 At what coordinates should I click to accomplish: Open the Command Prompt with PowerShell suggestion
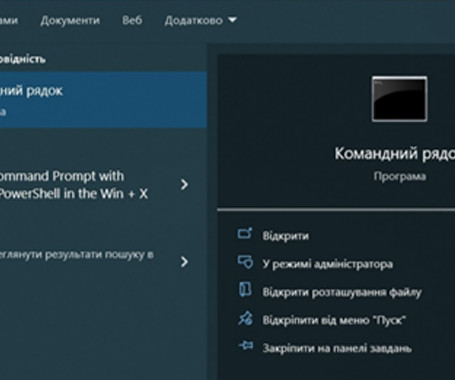point(73,185)
